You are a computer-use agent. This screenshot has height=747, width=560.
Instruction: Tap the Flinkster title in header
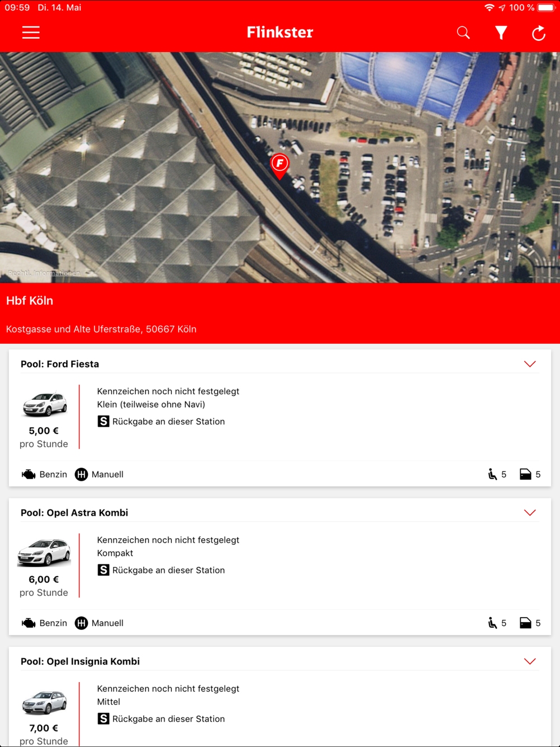coord(280,32)
